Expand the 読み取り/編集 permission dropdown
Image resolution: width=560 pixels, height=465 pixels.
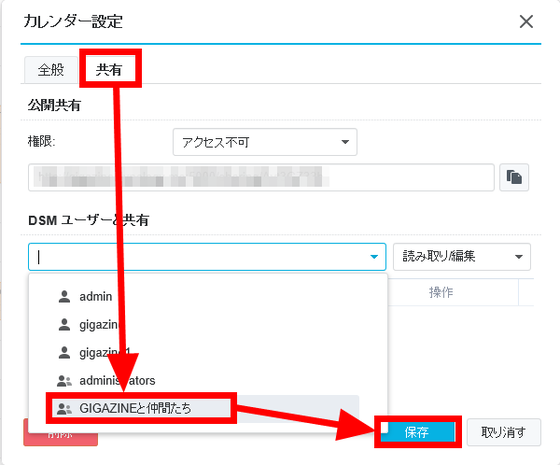pos(462,257)
